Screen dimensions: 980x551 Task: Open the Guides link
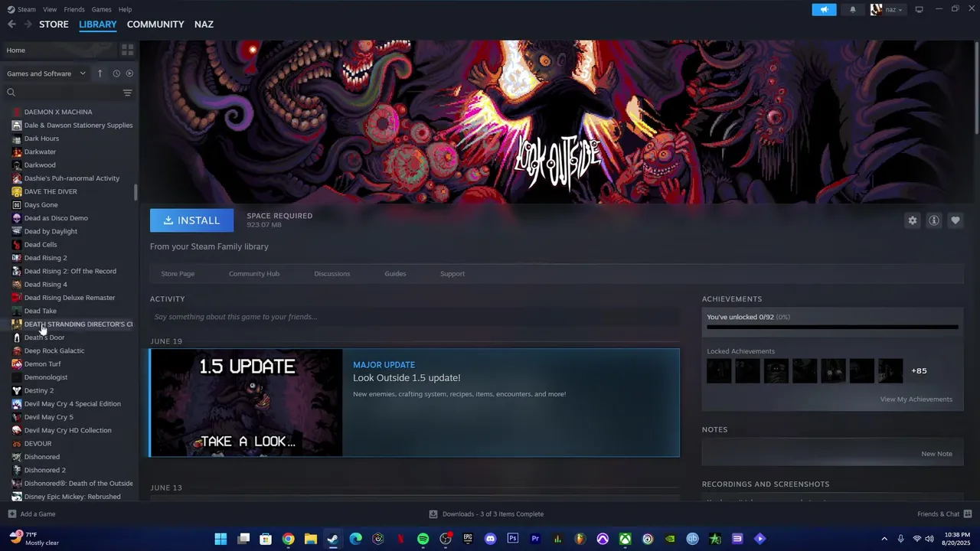tap(395, 274)
